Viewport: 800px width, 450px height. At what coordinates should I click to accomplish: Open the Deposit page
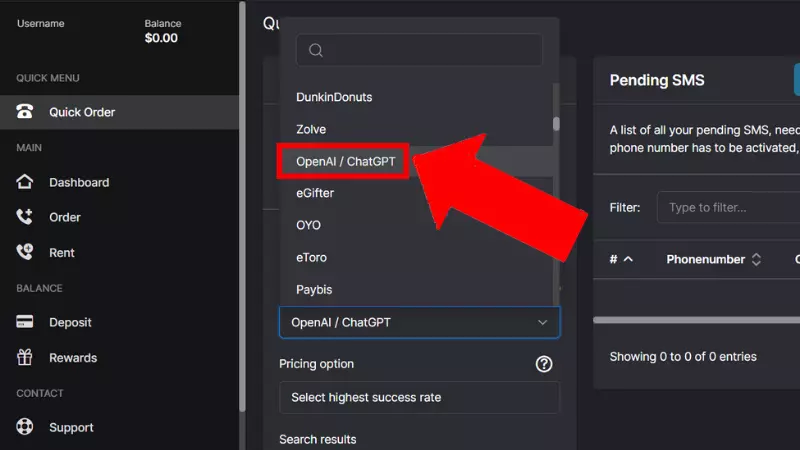70,322
